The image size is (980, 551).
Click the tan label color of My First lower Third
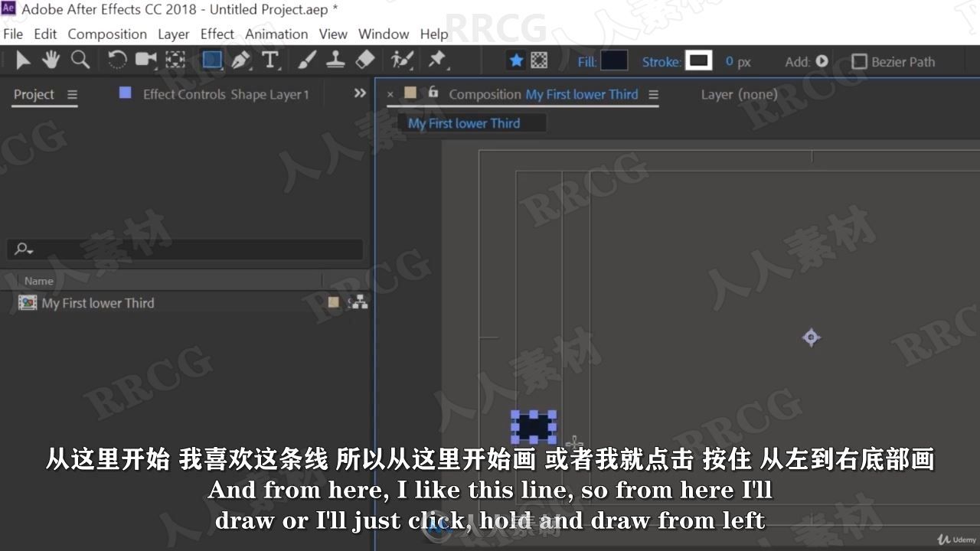pyautogui.click(x=333, y=302)
